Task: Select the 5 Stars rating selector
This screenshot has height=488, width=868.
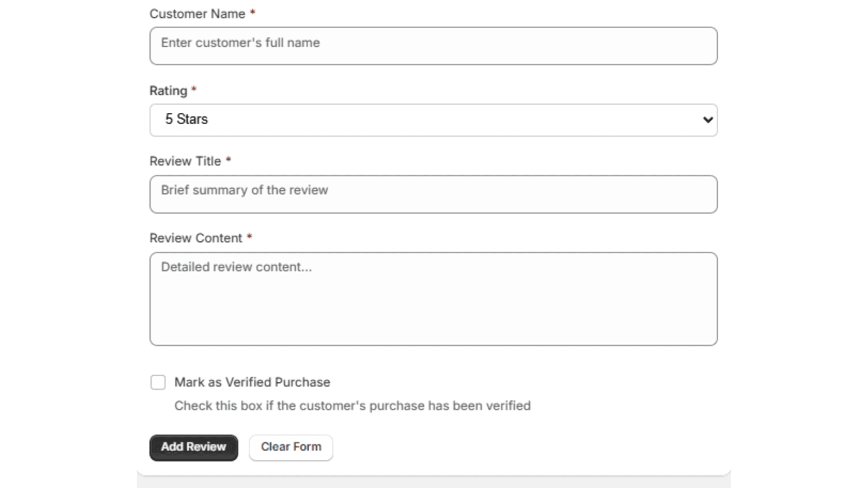Action: (433, 120)
